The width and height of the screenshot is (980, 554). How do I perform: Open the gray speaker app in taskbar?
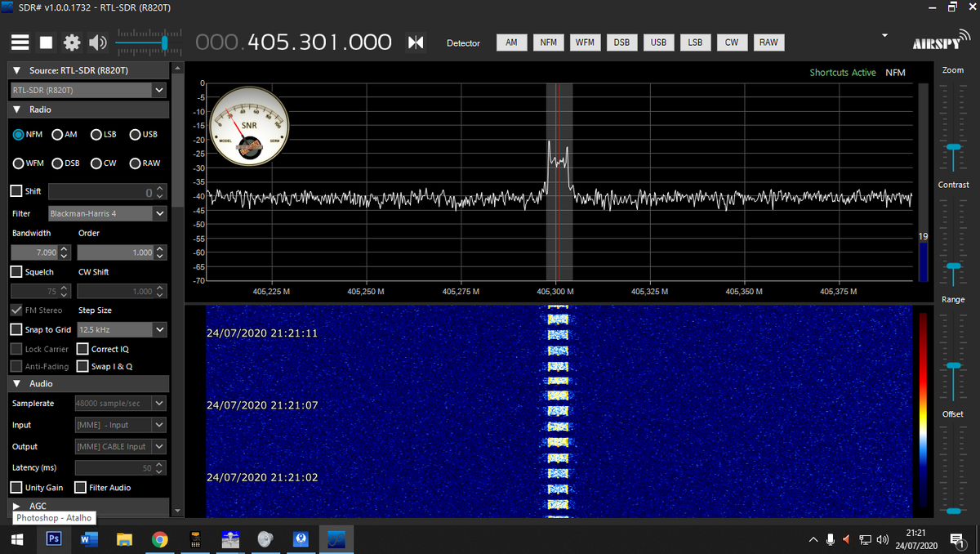point(265,539)
